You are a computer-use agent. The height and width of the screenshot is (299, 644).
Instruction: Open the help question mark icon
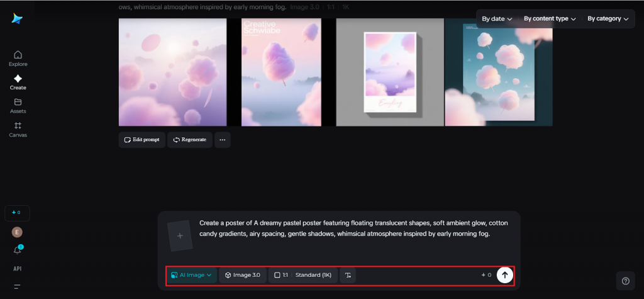625,281
